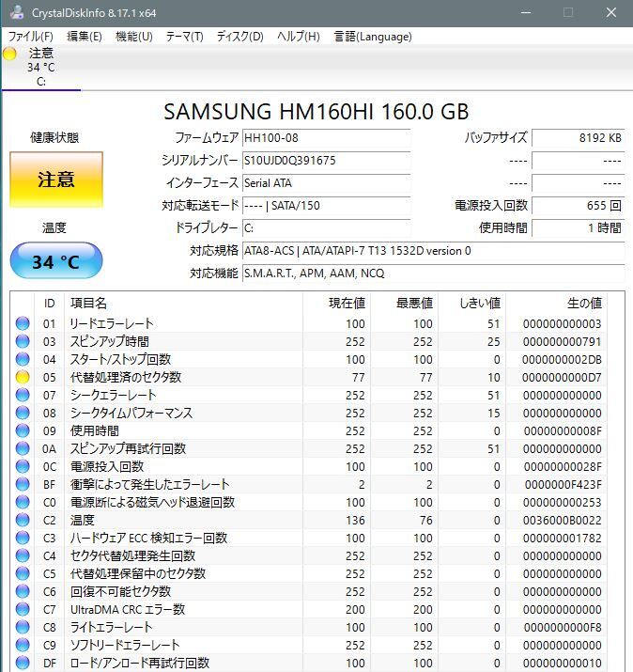Click the status icon for row C7 UltraDMA CRC
This screenshot has width=633, height=672.
pyautogui.click(x=23, y=609)
